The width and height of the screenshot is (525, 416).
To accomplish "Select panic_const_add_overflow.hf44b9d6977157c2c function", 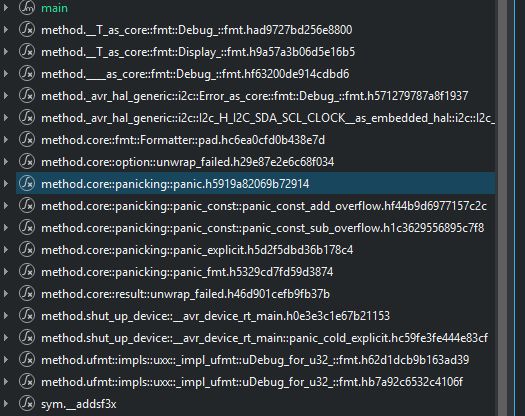I will pos(264,206).
